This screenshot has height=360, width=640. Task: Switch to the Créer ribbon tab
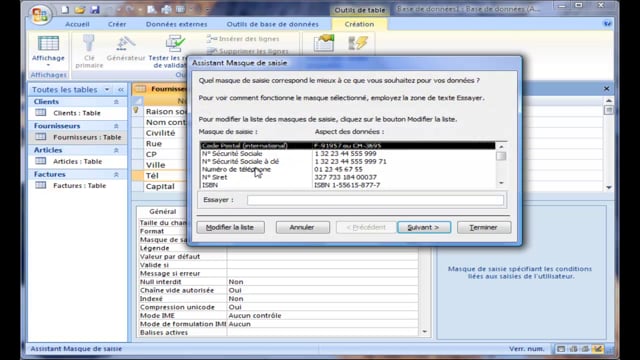117,24
